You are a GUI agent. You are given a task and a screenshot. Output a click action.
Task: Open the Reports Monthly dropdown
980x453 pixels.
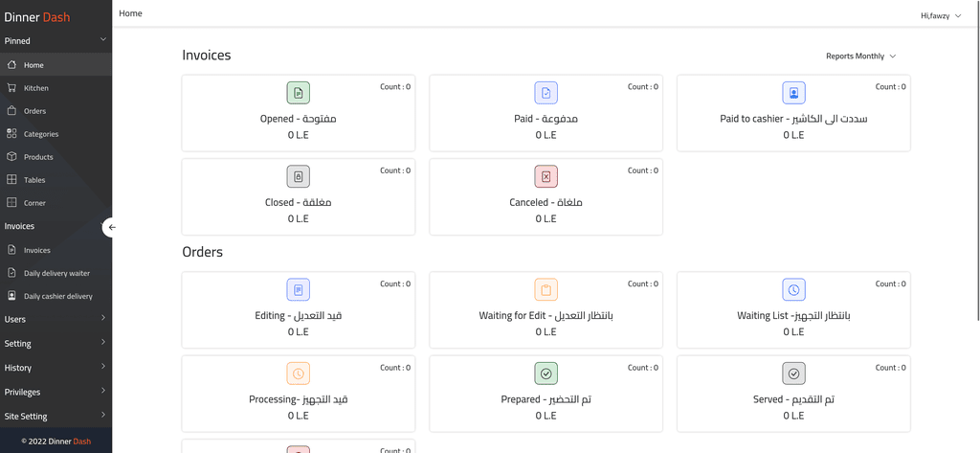(860, 57)
